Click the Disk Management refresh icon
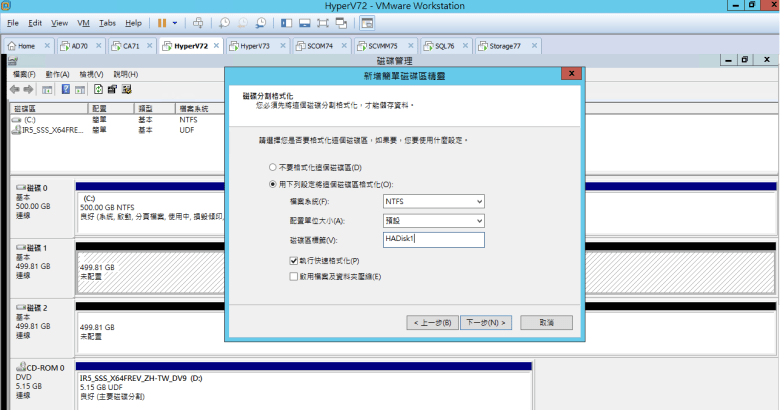The width and height of the screenshot is (780, 410). point(98,89)
